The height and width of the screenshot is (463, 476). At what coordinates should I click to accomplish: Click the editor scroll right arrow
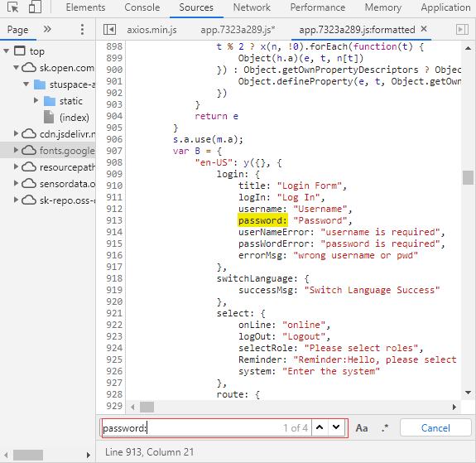[x=454, y=408]
